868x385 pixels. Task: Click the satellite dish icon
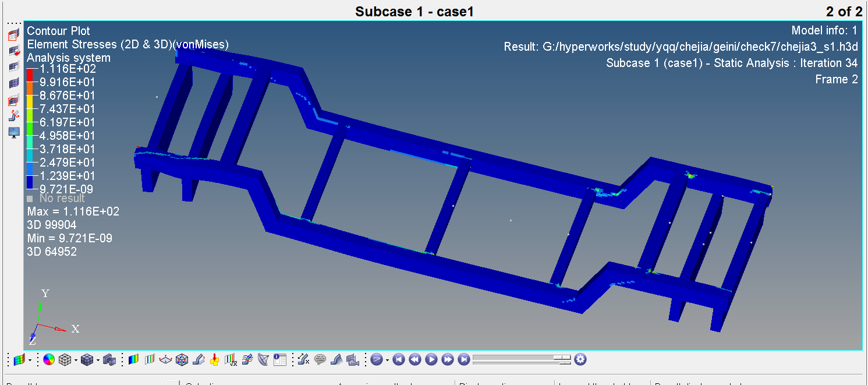click(x=263, y=360)
